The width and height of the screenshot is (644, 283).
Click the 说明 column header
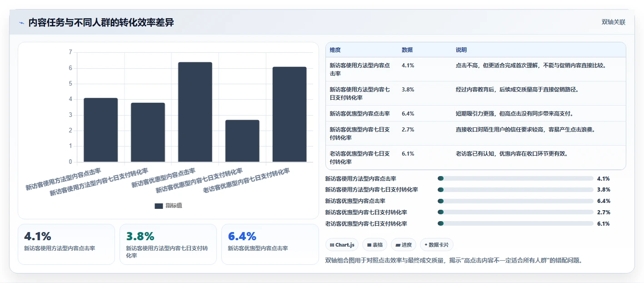(x=461, y=50)
